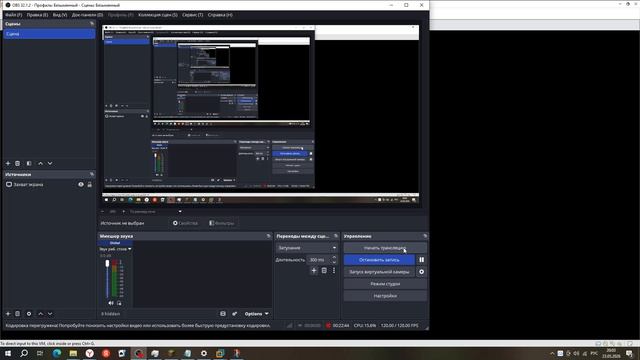This screenshot has height=360, width=640.
Task: Click the OBS preview canvas
Action: click(260, 115)
